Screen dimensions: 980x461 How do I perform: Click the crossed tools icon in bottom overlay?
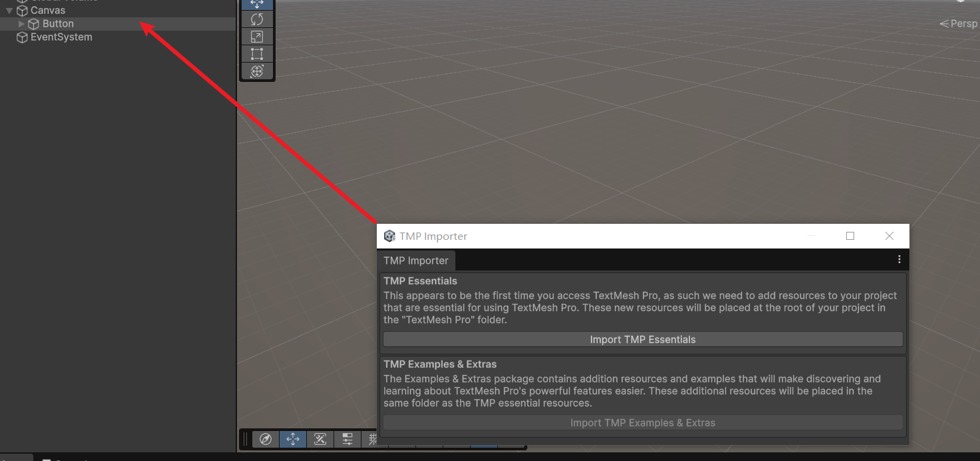(320, 438)
